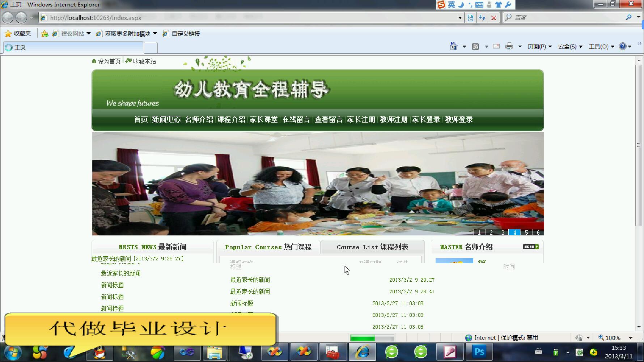Click the add to favorites bar star icon
The height and width of the screenshot is (362, 644).
point(45,34)
